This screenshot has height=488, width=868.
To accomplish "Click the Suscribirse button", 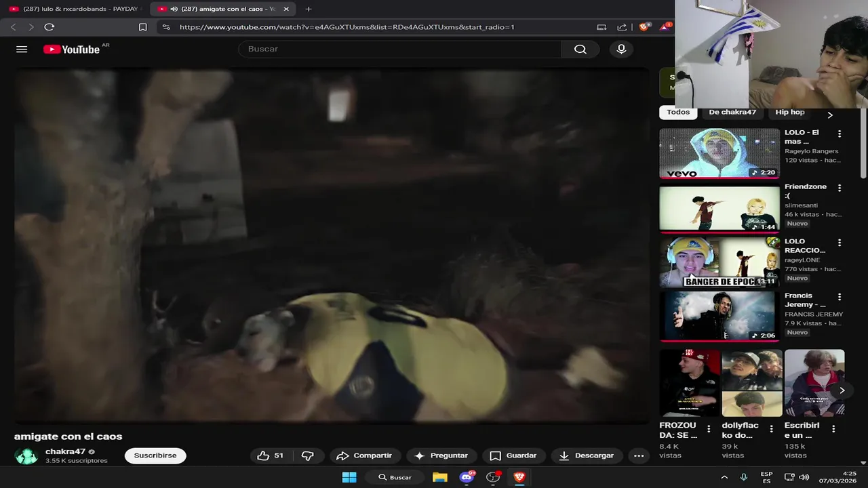I will coord(155,455).
